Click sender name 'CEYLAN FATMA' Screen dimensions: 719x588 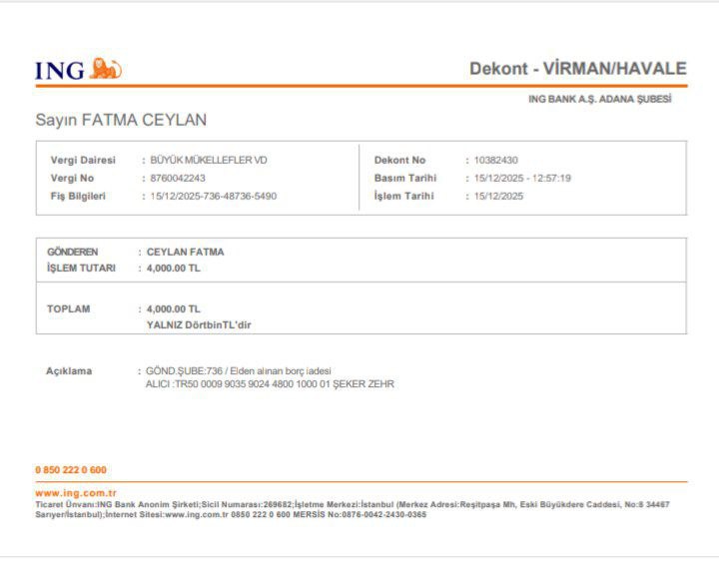(x=186, y=252)
